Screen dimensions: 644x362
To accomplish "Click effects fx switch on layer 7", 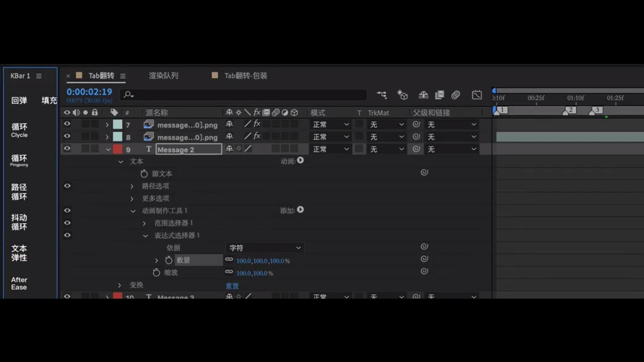I will (x=257, y=124).
